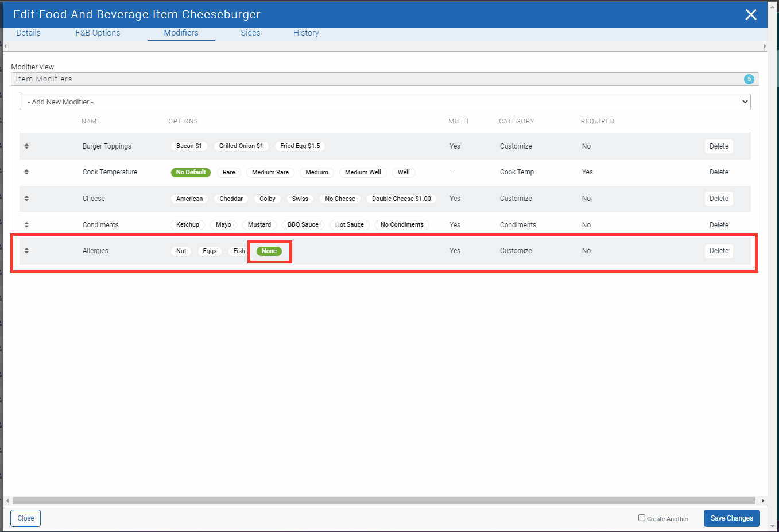Click the Close button at bottom left

click(x=26, y=518)
